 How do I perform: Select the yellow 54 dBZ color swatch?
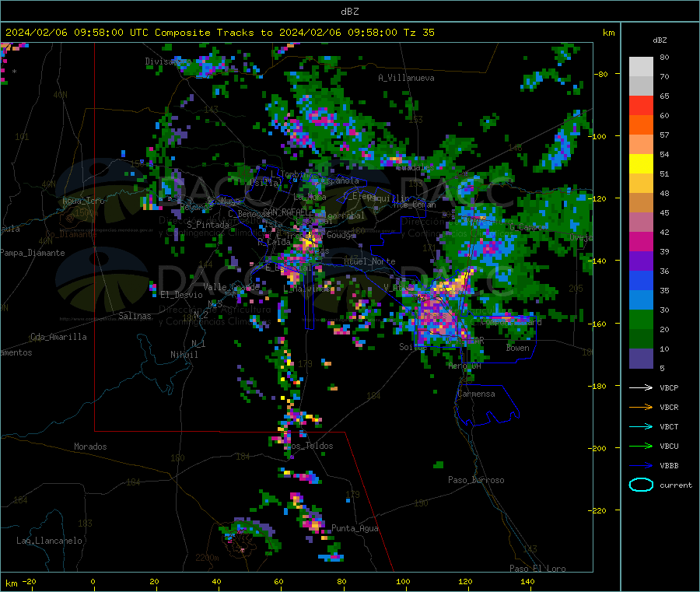[x=641, y=164]
